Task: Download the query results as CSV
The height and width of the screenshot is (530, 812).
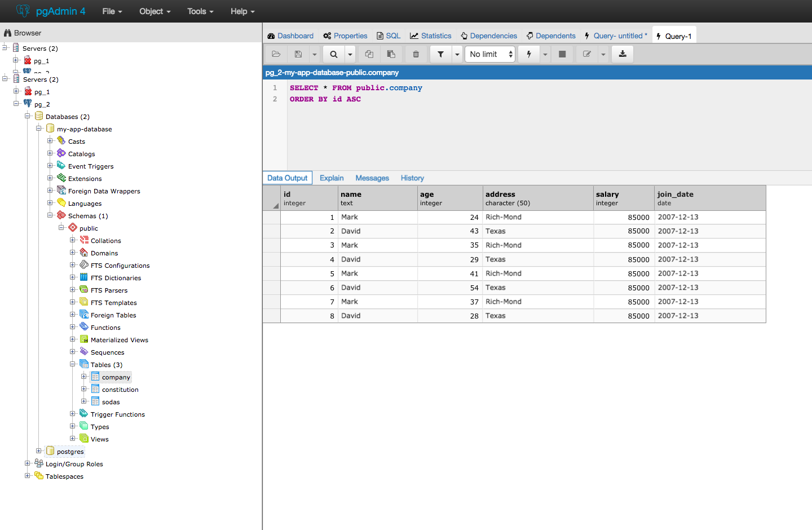Action: point(622,54)
